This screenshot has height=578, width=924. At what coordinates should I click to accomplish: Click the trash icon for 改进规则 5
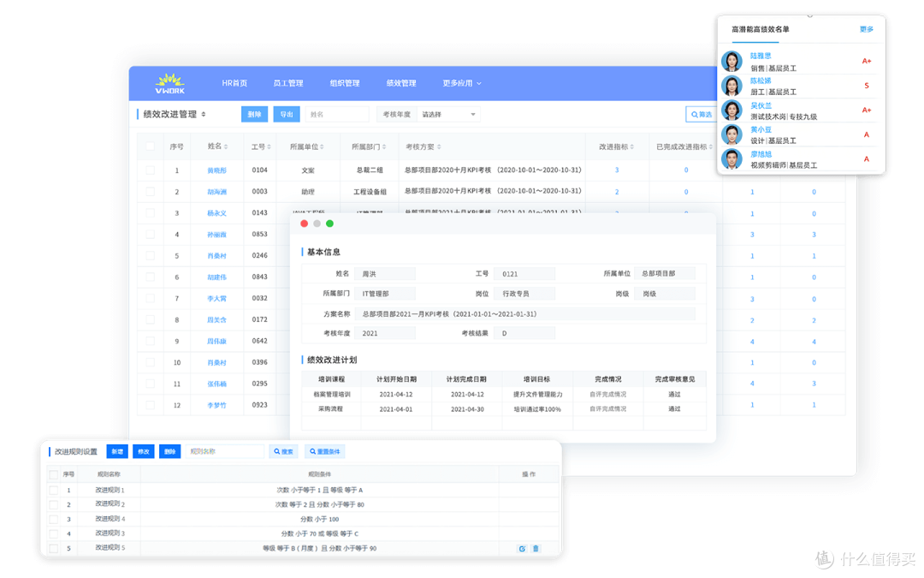[536, 549]
